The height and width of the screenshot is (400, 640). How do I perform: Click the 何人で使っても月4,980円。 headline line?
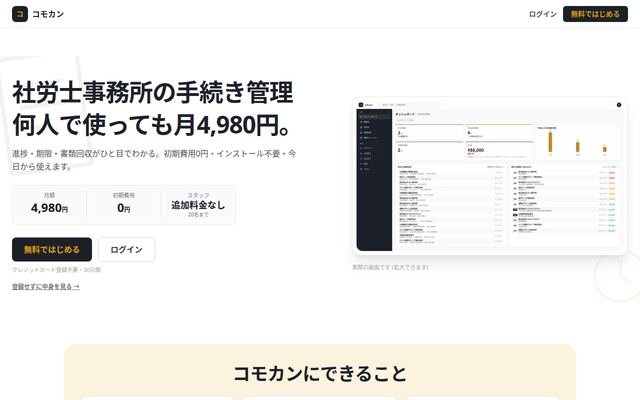tap(151, 125)
